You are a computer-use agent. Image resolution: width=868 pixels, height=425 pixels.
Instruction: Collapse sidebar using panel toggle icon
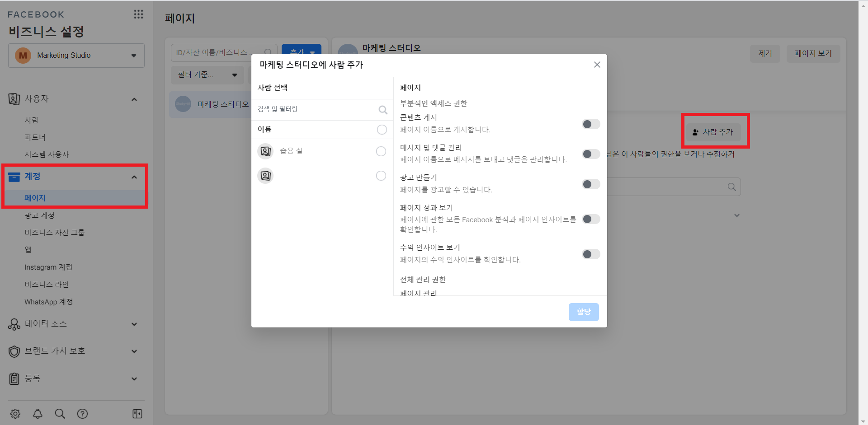pyautogui.click(x=137, y=414)
